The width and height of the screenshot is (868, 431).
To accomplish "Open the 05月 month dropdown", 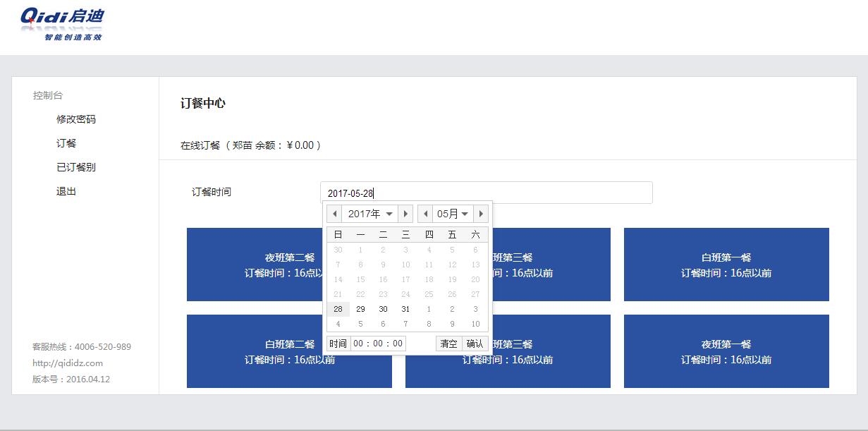I will (453, 214).
